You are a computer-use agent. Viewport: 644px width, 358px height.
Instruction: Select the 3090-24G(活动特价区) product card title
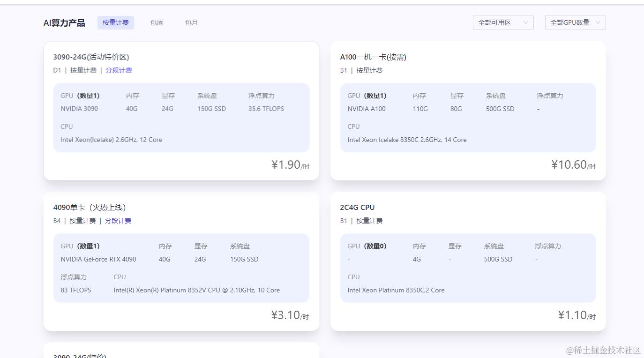point(91,57)
